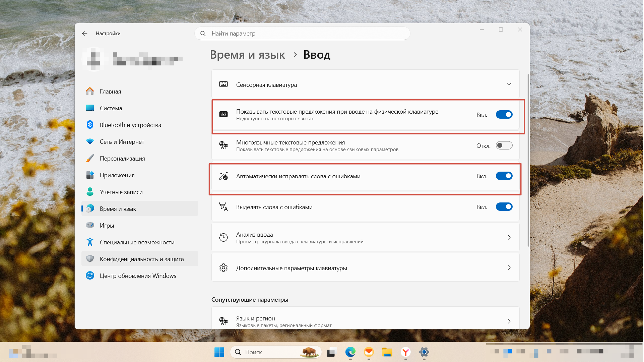This screenshot has height=362, width=644.
Task: Click the back arrow in Settings header
Action: coord(85,34)
